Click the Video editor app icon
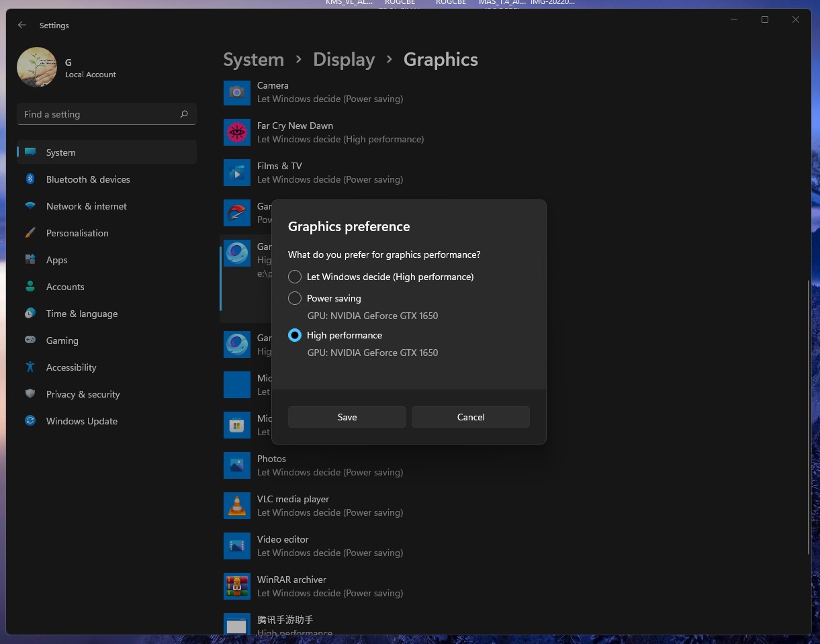This screenshot has height=644, width=820. [236, 546]
